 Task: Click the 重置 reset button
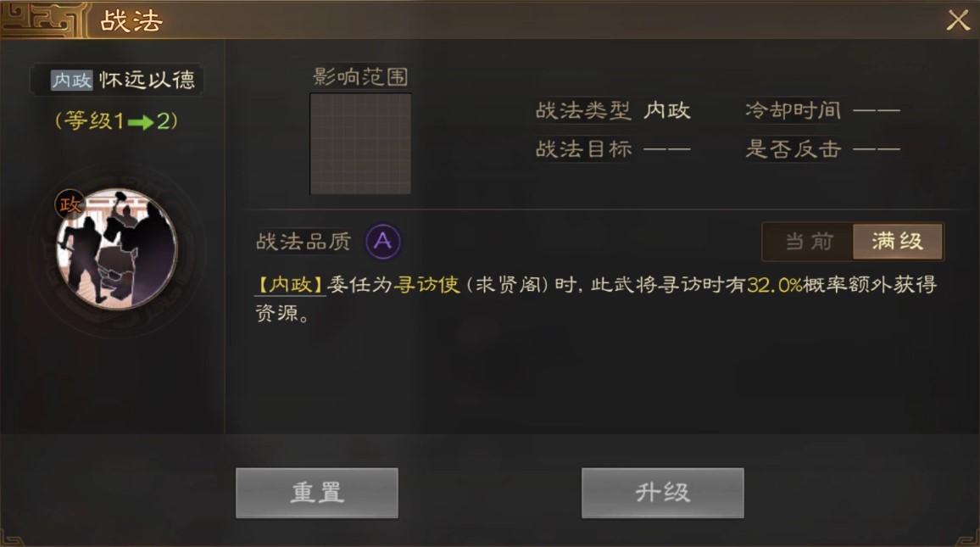click(317, 493)
